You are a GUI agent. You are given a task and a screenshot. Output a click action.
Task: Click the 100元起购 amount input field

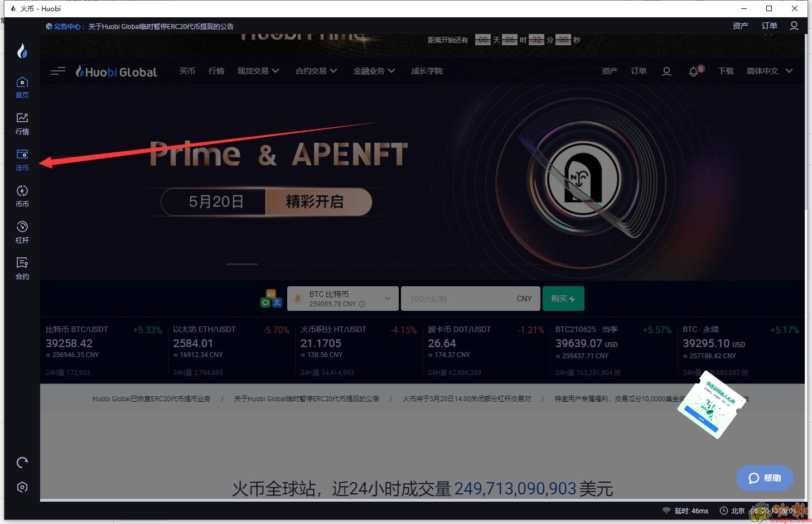[471, 299]
